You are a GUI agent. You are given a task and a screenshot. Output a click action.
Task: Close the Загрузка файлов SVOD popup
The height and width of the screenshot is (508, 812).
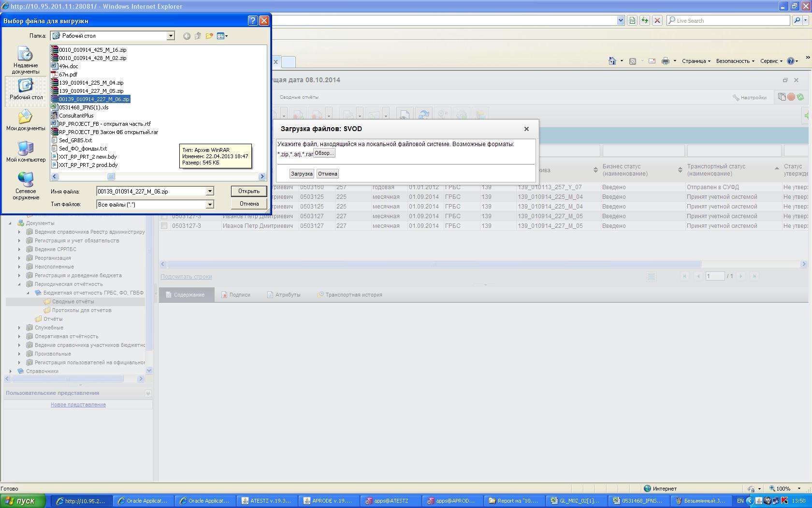click(526, 129)
